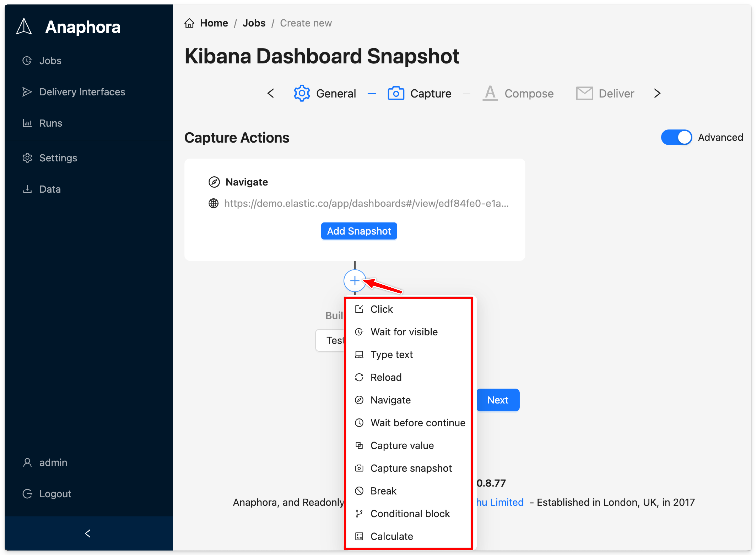Choose Conditional block from the menu
756x555 pixels.
click(x=410, y=513)
